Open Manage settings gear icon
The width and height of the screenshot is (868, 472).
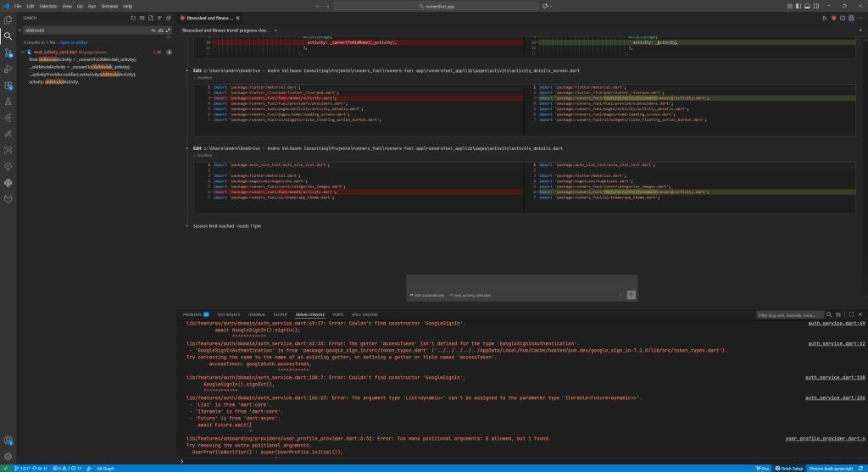pos(8,457)
